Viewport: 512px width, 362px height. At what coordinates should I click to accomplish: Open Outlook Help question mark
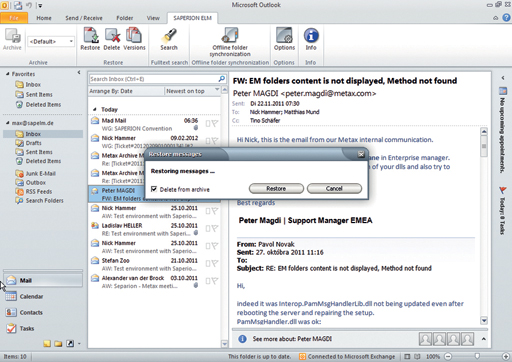(506, 18)
